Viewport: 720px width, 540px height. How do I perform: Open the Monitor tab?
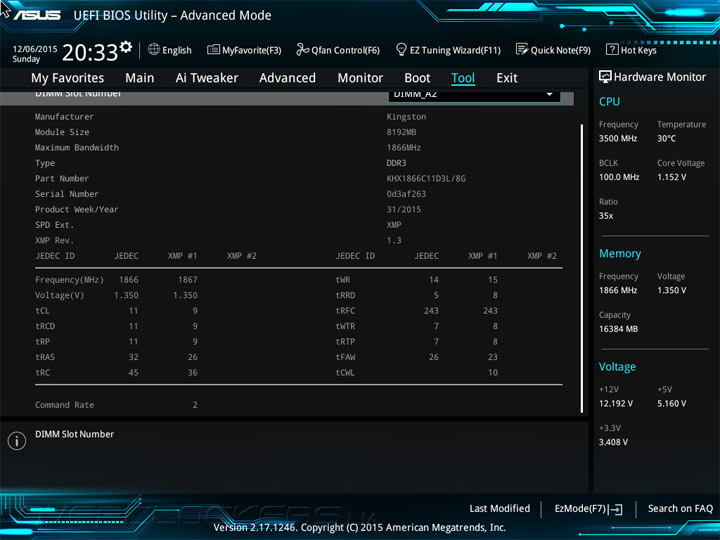[360, 78]
